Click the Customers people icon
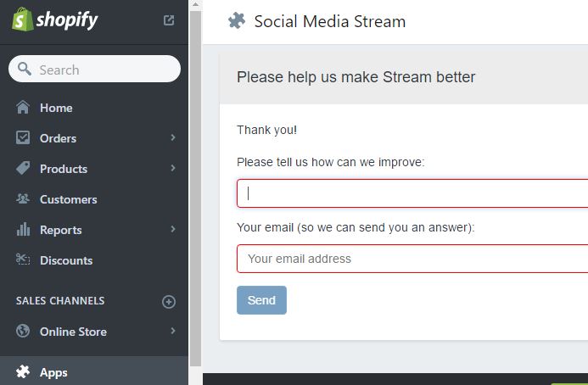This screenshot has height=385, width=588. point(23,198)
